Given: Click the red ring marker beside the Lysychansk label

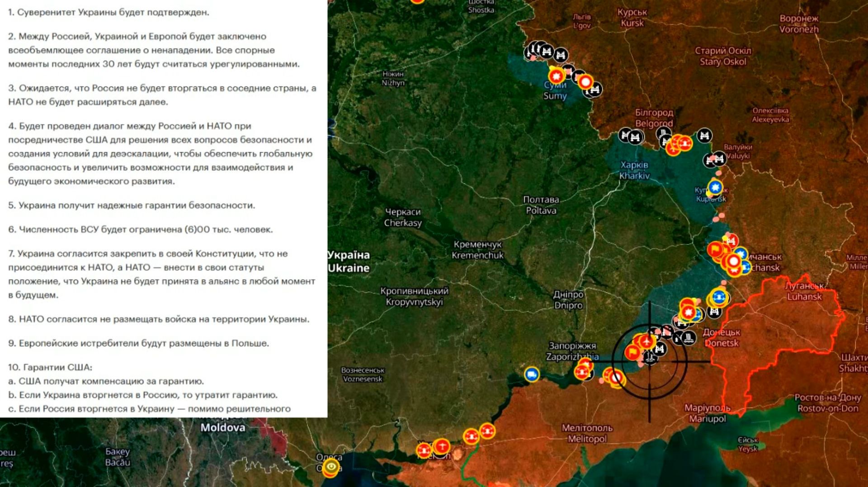Looking at the screenshot, I should pyautogui.click(x=733, y=261).
